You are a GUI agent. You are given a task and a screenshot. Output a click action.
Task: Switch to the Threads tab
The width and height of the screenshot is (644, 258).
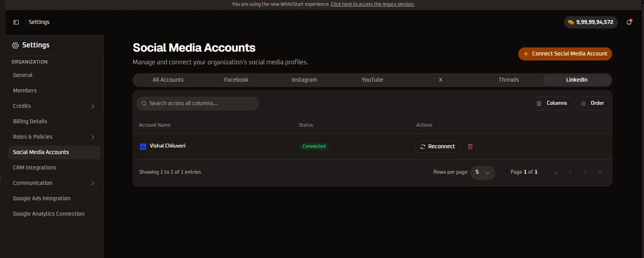pos(509,80)
